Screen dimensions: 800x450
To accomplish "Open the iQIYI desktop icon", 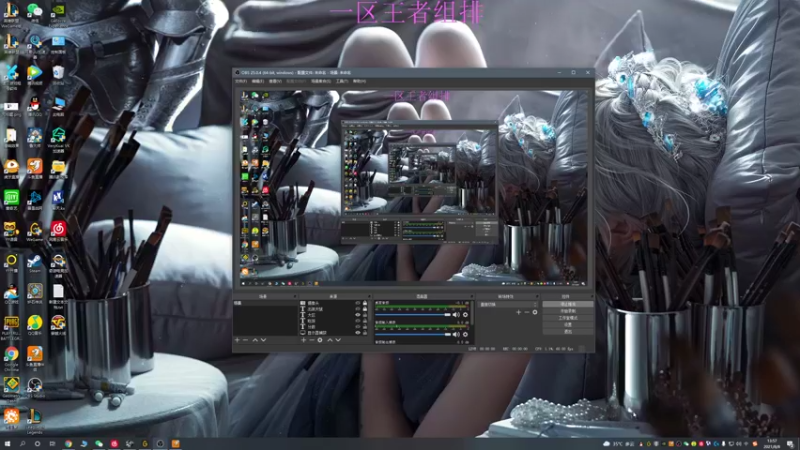I will click(11, 200).
